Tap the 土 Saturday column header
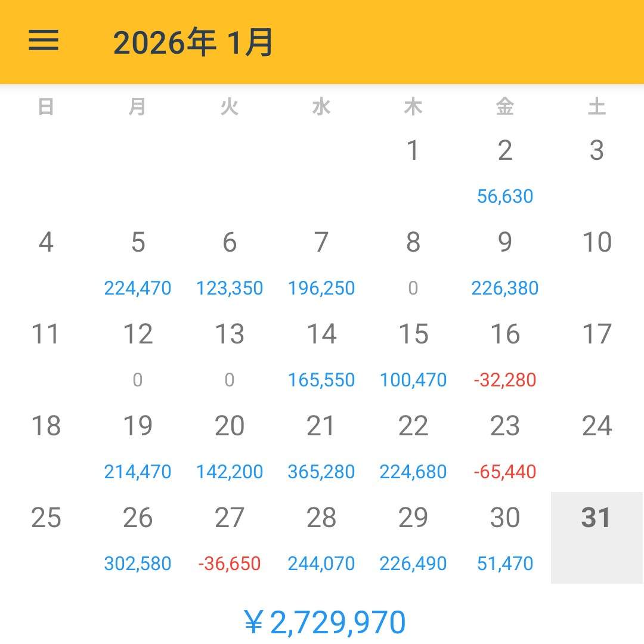The image size is (644, 644). coord(597,107)
